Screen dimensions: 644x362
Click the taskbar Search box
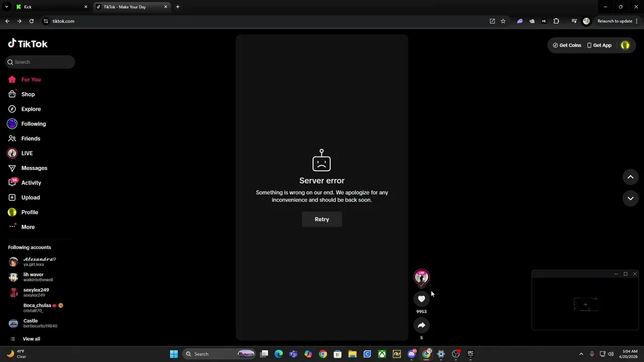click(x=219, y=354)
